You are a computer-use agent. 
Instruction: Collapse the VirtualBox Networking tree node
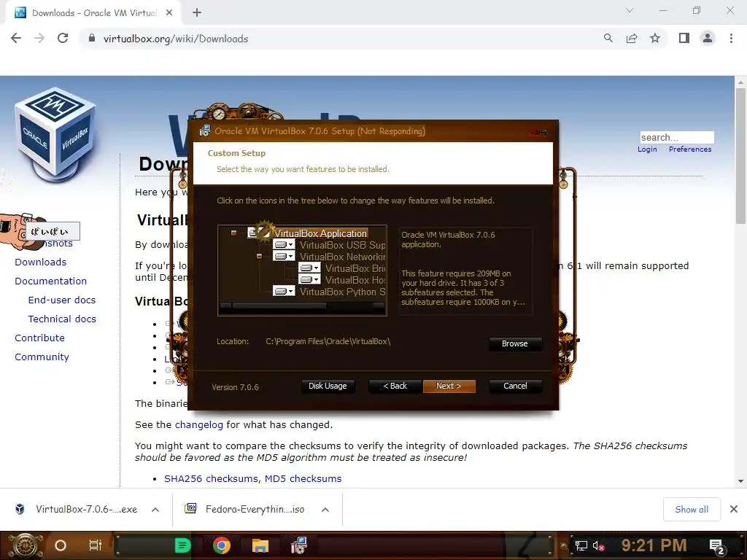[259, 256]
